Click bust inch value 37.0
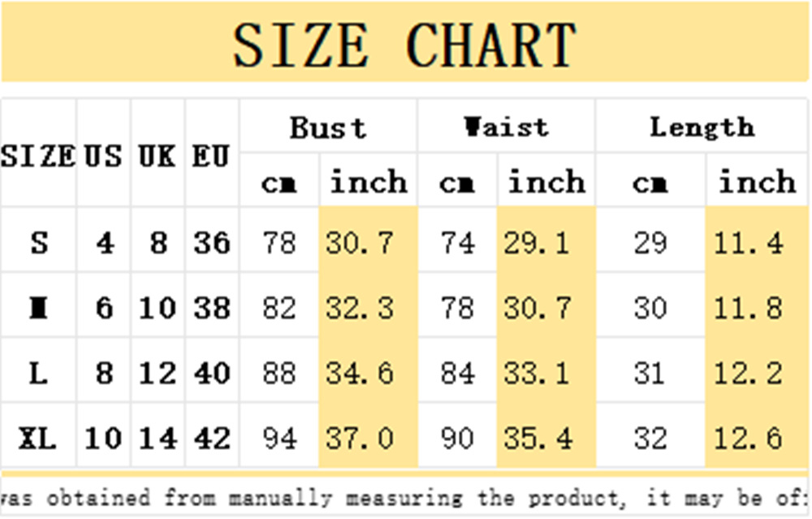The width and height of the screenshot is (812, 519). coord(360,439)
